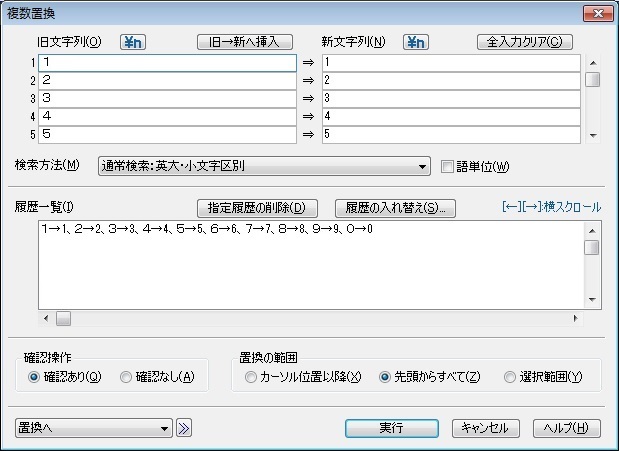The image size is (619, 451).
Task: Click the ¥n button beside 旧文字列
Action: (134, 42)
